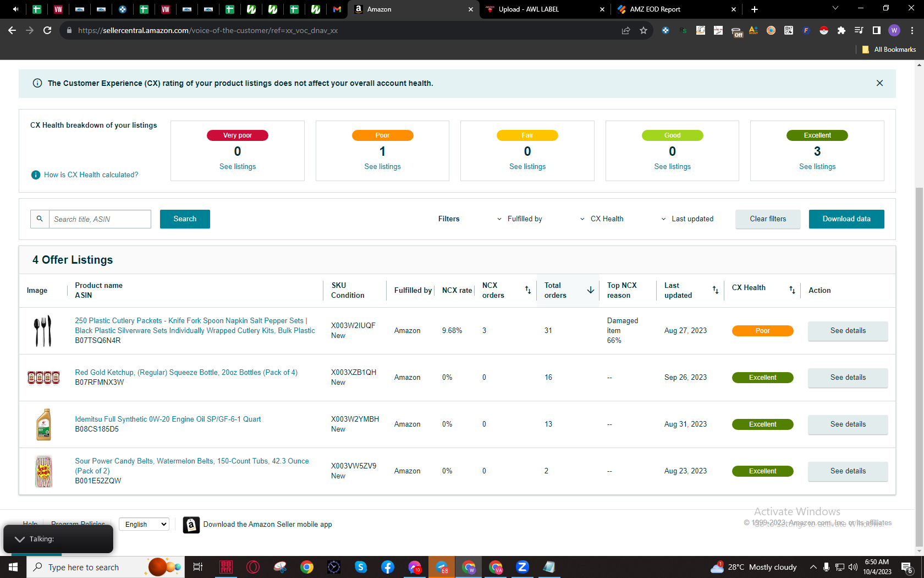Open the QR code extension
The height and width of the screenshot is (578, 924).
click(x=789, y=30)
